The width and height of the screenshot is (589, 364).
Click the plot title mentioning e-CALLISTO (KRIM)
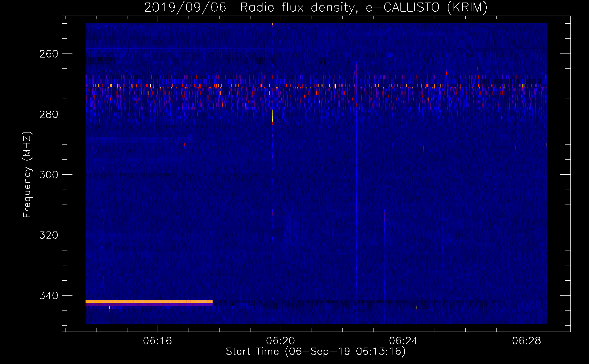click(316, 8)
